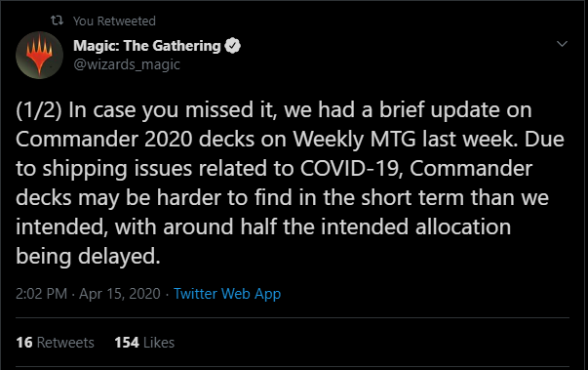Click the retweet arrows icon above the tweet
This screenshot has height=370, width=588.
[57, 21]
